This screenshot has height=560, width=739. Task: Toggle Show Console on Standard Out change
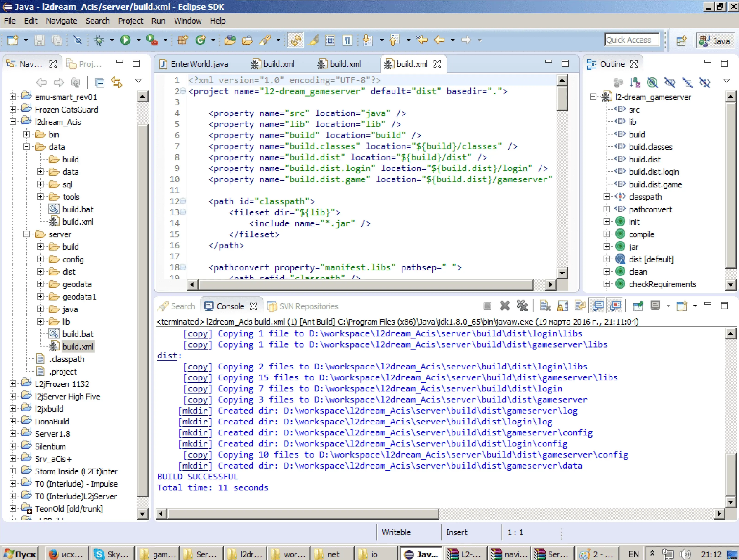click(598, 306)
